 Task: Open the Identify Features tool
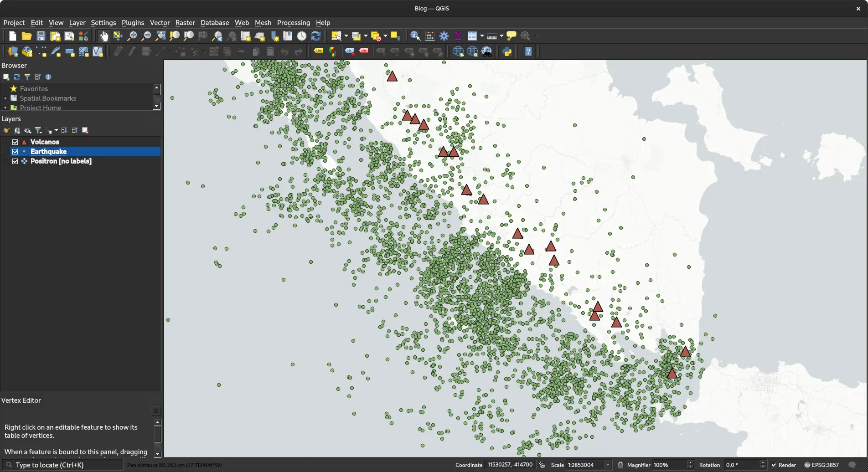[x=415, y=36]
